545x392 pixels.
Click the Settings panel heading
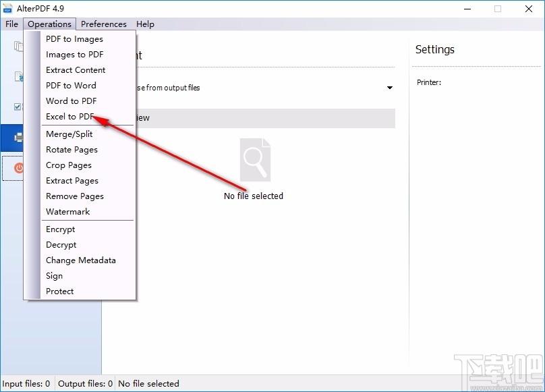click(435, 49)
